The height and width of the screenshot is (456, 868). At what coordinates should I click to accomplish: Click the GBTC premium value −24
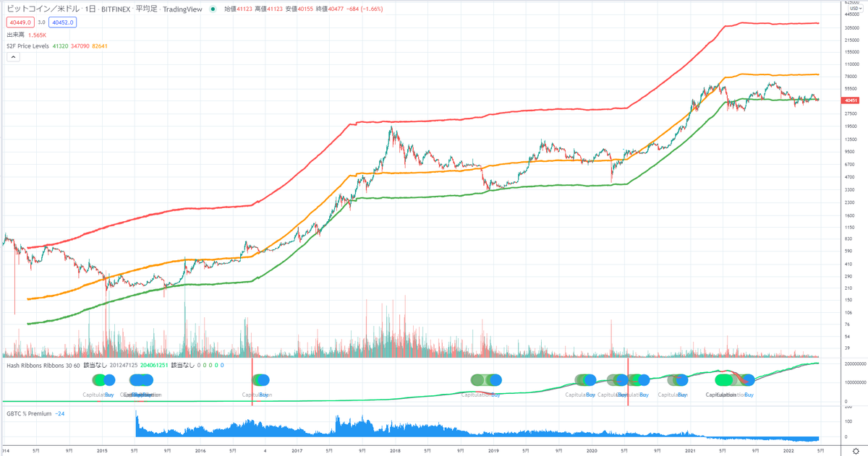click(x=59, y=413)
